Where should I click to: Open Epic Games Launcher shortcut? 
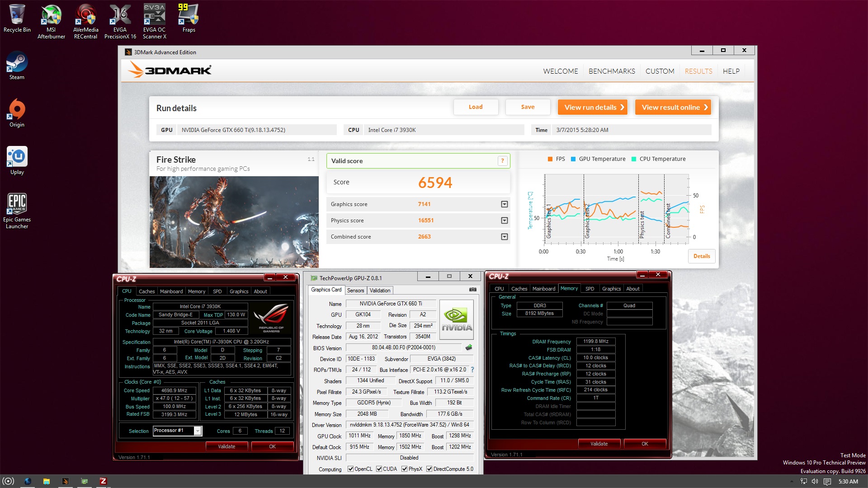click(17, 211)
